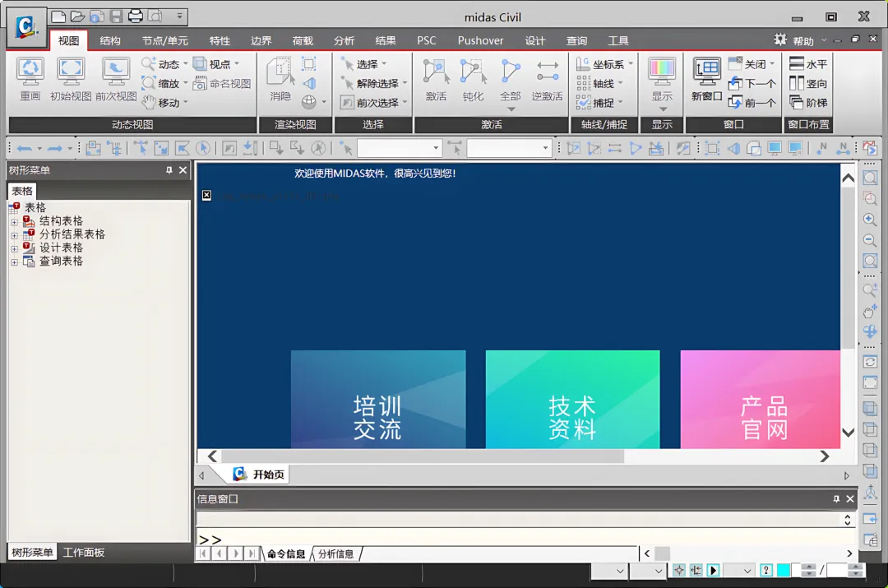Screen dimensions: 888x588
Task: Click the midas Civil application logo button
Action: pos(26,26)
